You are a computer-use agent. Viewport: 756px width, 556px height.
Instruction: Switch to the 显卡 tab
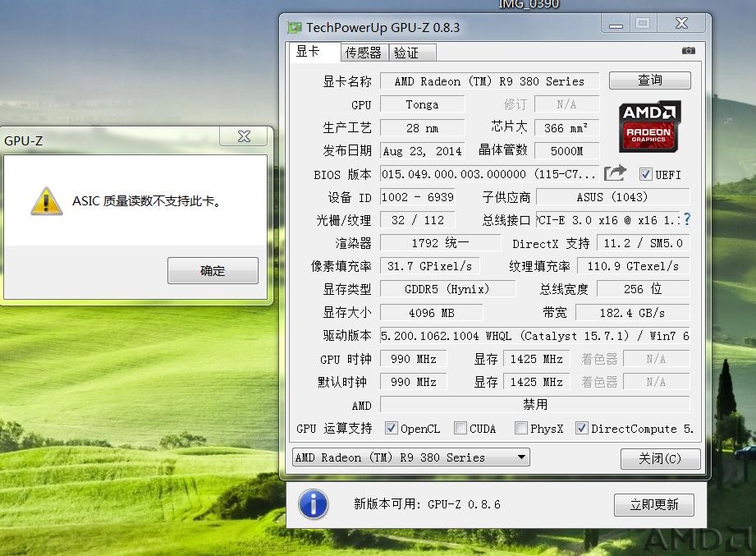[314, 52]
